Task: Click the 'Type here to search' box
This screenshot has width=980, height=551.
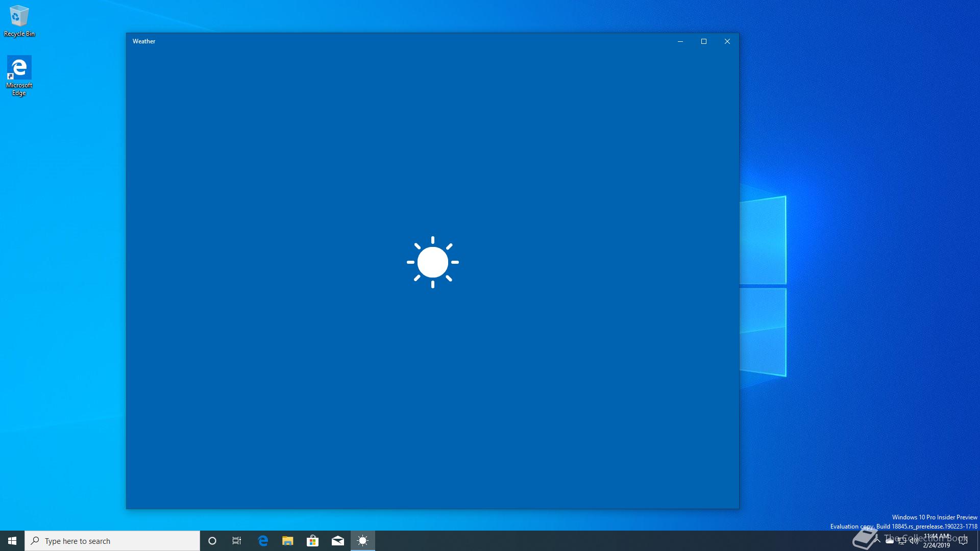Action: click(112, 541)
